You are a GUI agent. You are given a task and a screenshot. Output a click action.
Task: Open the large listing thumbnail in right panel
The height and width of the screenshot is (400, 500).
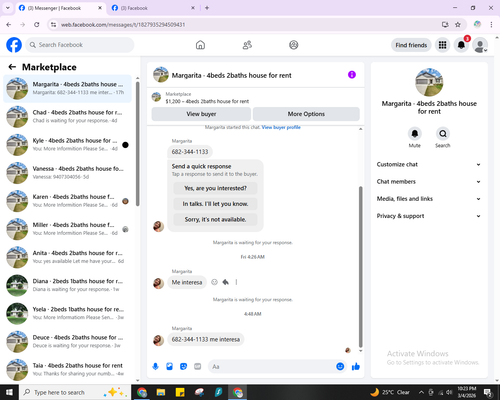coord(429,82)
